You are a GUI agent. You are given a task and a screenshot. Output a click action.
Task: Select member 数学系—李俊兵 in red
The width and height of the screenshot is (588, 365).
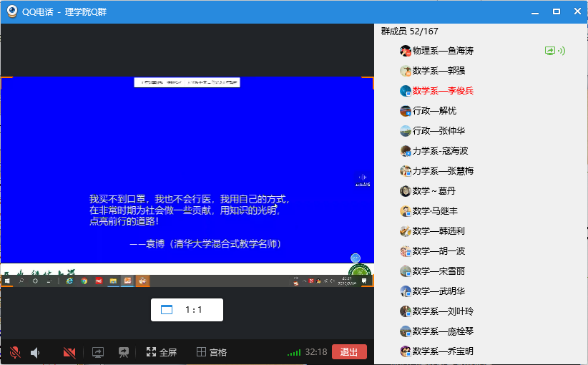click(x=443, y=91)
